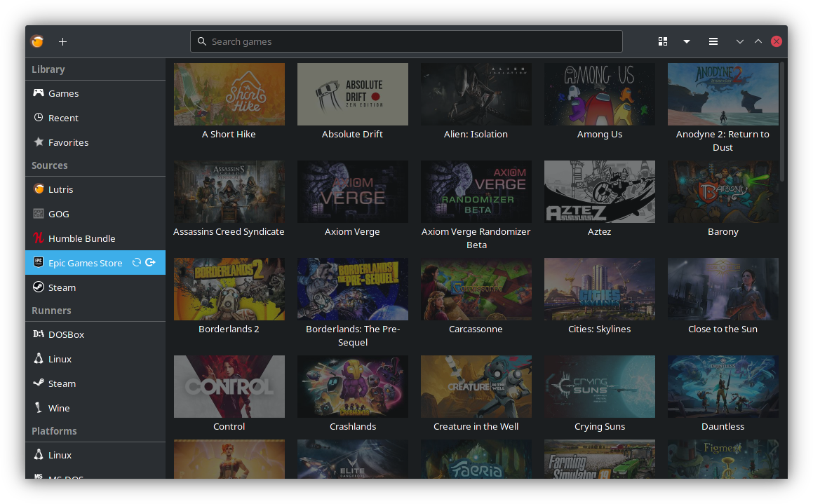Select Epic Games Store source
Screen dimensions: 813x504
[x=95, y=263]
